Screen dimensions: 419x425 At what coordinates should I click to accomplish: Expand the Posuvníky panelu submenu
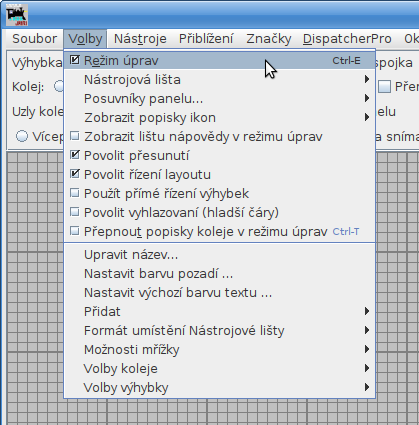(219, 99)
